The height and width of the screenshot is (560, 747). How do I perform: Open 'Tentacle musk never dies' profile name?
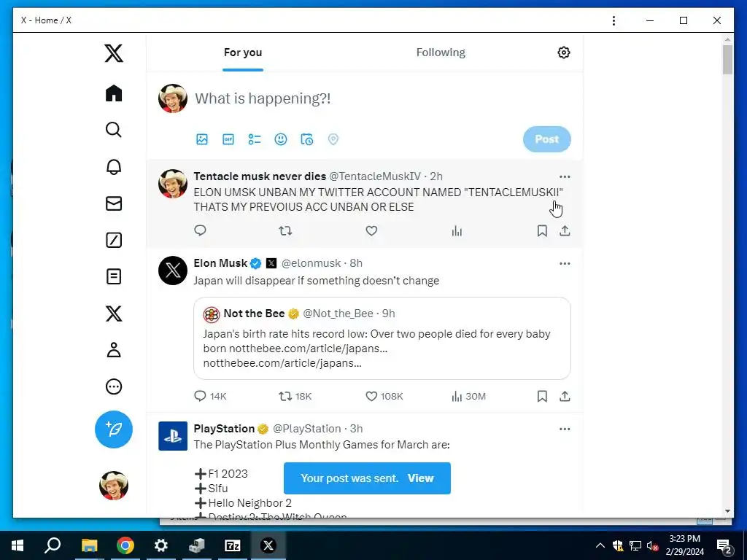tap(260, 176)
